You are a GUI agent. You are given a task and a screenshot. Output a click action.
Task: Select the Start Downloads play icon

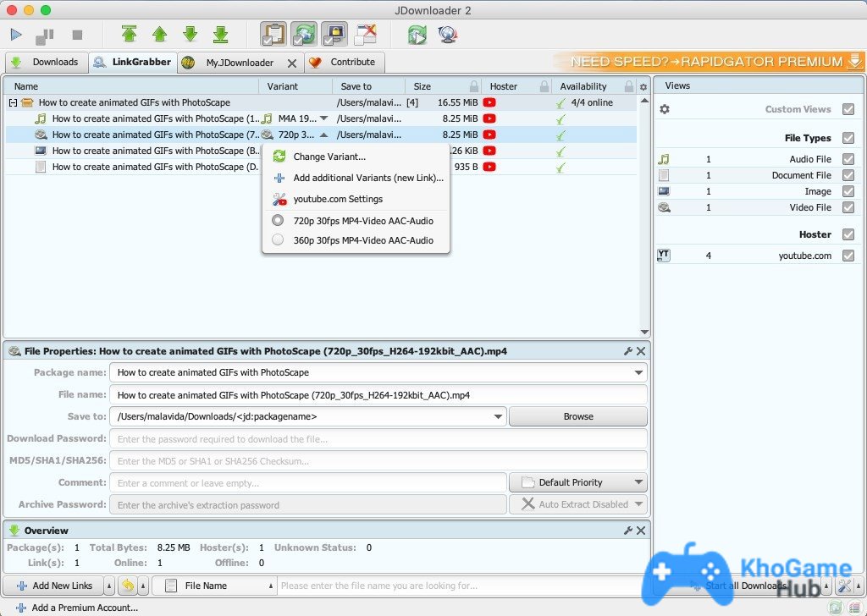tap(15, 34)
